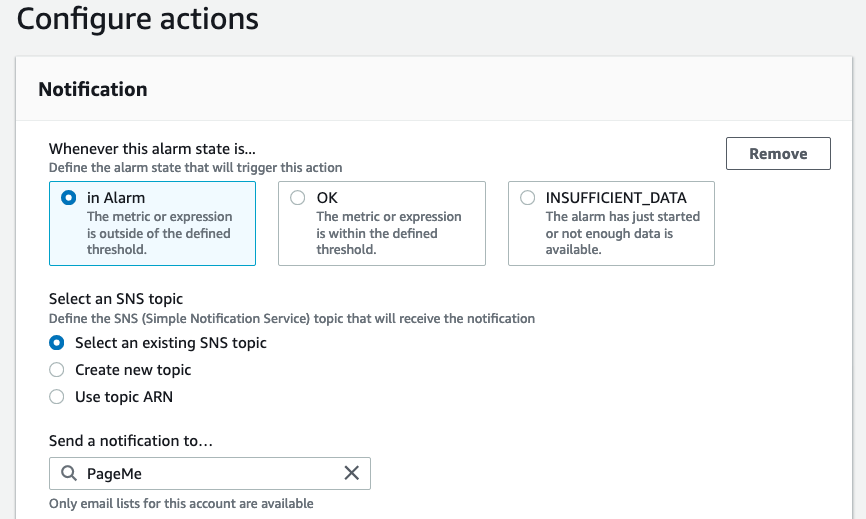This screenshot has height=519, width=866.
Task: Click the Remove button
Action: [x=778, y=154]
